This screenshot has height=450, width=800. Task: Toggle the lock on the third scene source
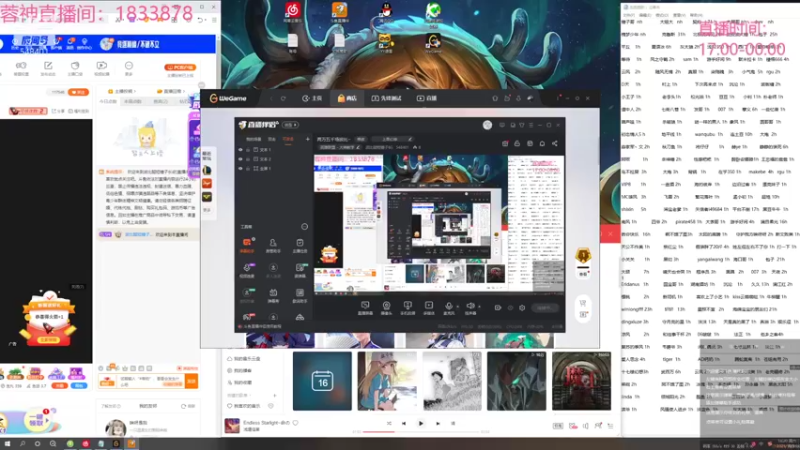(x=248, y=168)
